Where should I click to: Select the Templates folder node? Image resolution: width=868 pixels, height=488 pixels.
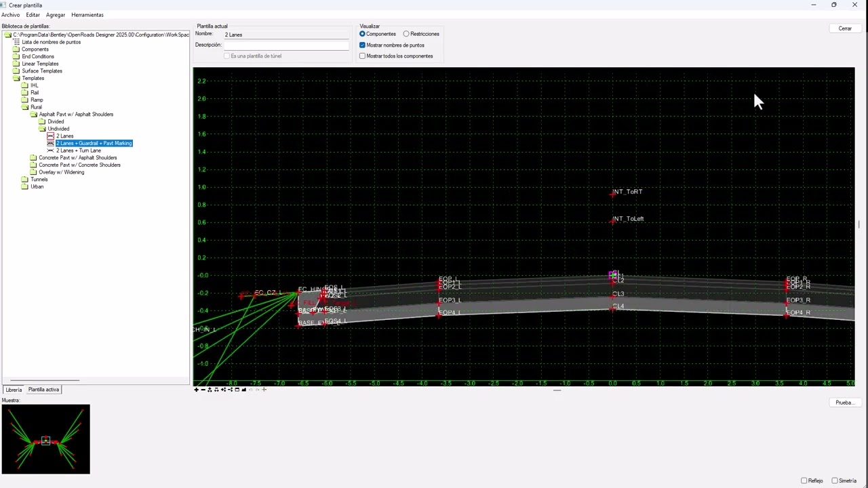(33, 78)
